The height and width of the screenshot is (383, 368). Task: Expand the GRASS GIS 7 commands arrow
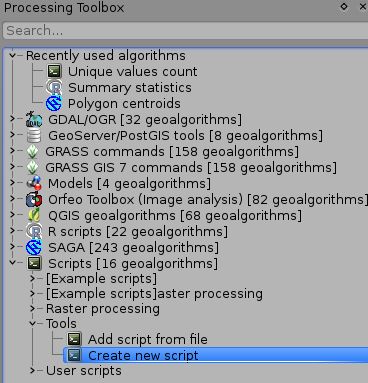click(x=12, y=167)
